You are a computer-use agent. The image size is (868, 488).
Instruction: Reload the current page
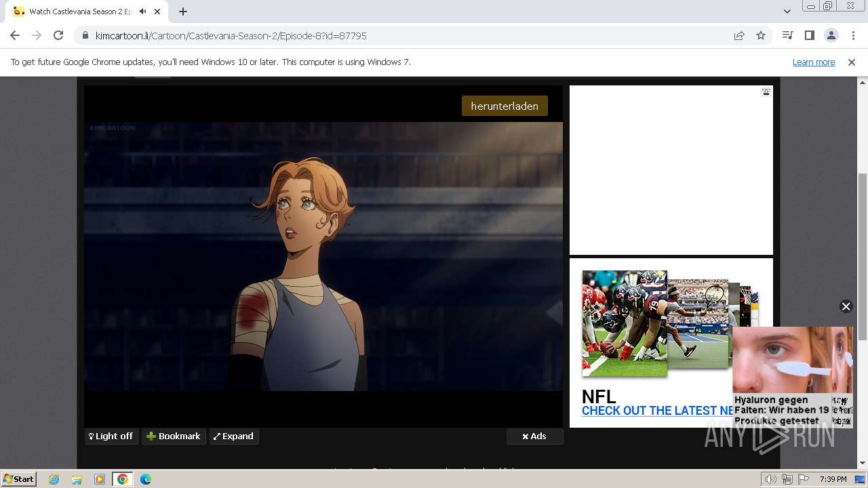(58, 35)
